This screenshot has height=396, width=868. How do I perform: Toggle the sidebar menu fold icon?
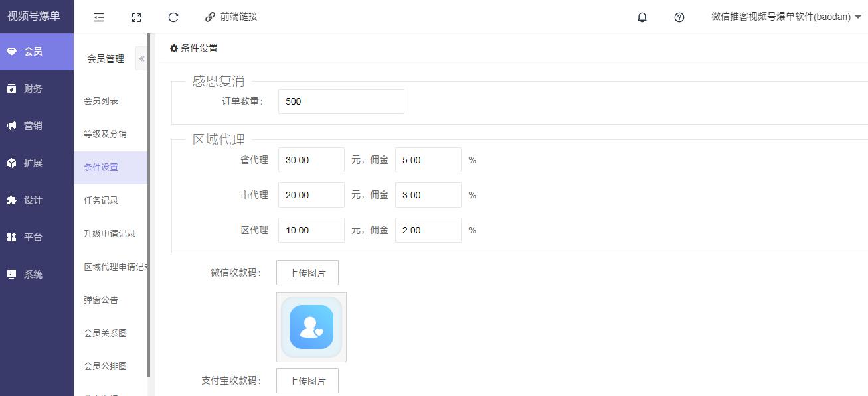[99, 17]
